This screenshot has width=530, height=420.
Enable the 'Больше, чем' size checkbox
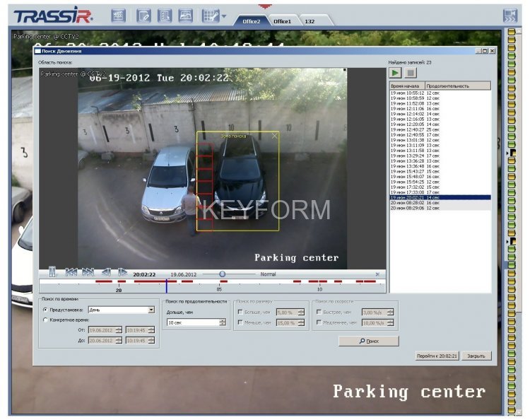240,312
